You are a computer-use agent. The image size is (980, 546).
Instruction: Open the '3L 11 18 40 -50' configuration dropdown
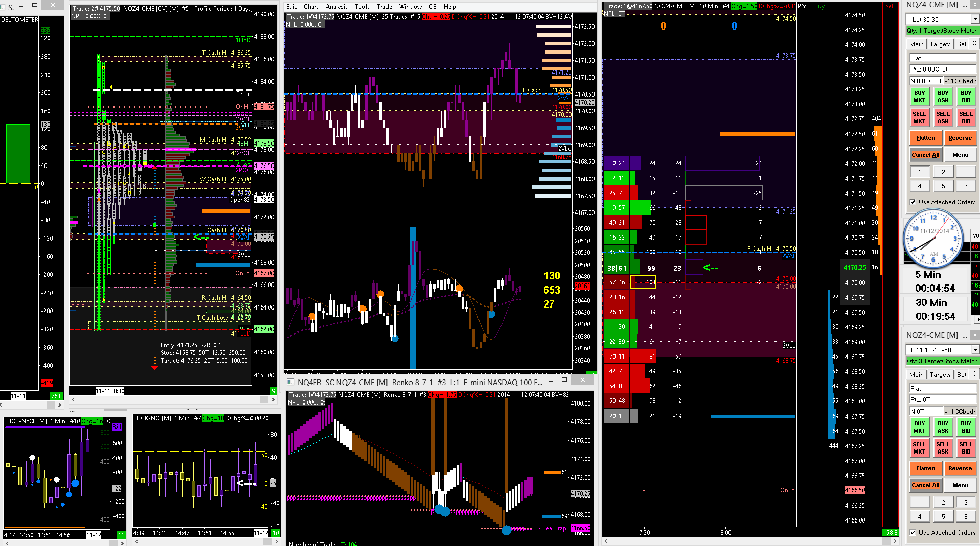[975, 350]
